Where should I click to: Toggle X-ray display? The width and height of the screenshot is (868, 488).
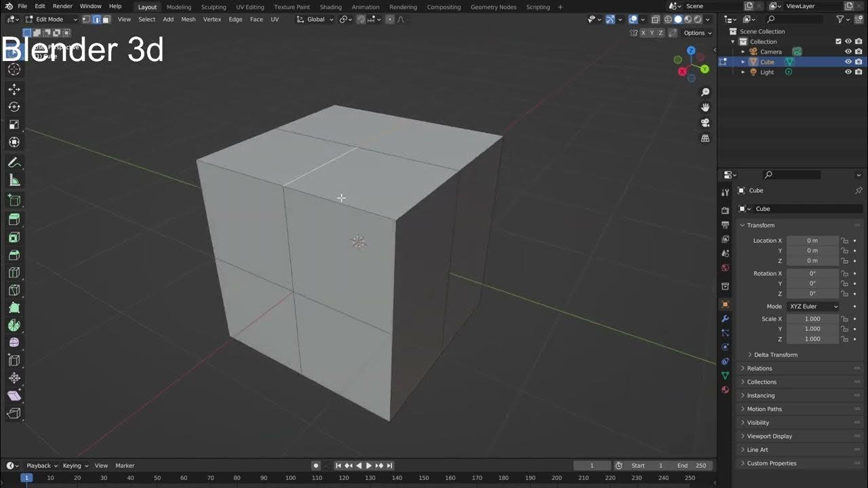pyautogui.click(x=656, y=20)
